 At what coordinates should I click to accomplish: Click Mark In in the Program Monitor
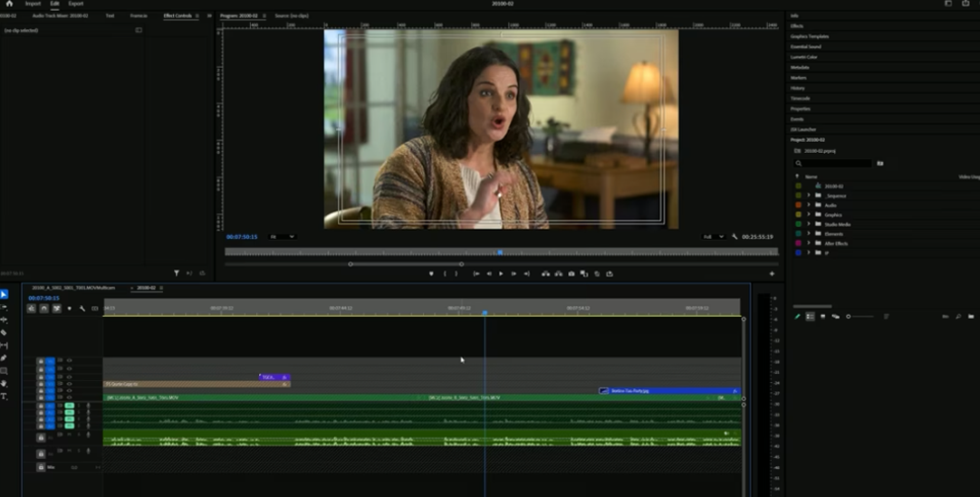pyautogui.click(x=445, y=273)
